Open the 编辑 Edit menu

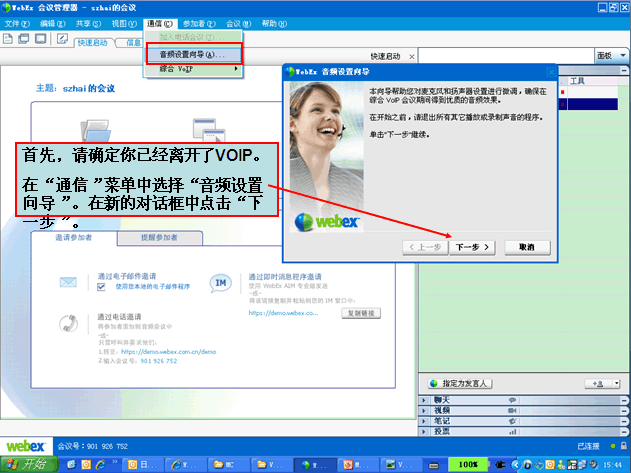(x=52, y=24)
